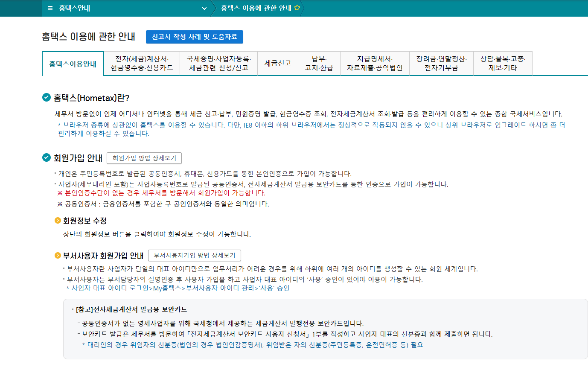Click the 홈택스(Hometax)란? heading
The height and width of the screenshot is (367, 588).
91,98
